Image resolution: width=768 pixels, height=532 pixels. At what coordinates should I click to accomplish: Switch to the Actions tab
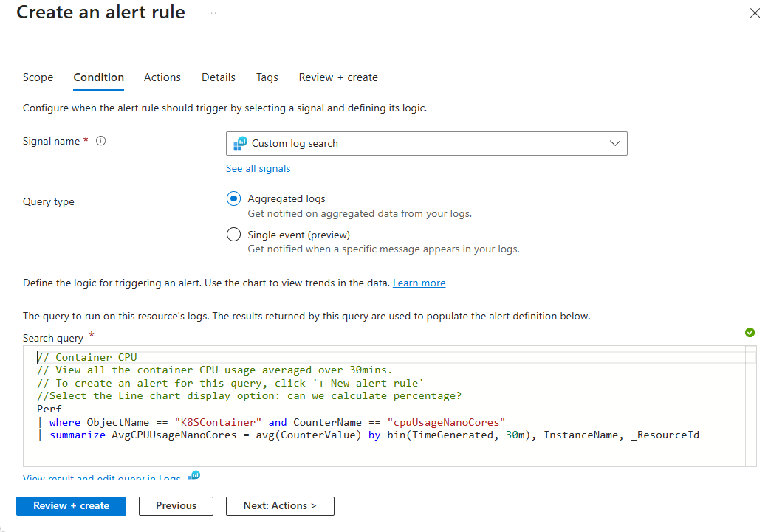point(162,77)
